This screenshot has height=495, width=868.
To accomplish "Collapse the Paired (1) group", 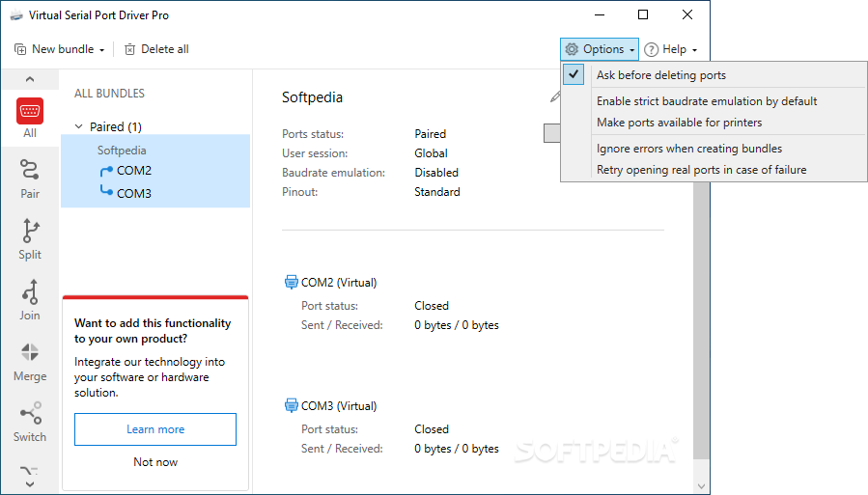I will point(78,126).
